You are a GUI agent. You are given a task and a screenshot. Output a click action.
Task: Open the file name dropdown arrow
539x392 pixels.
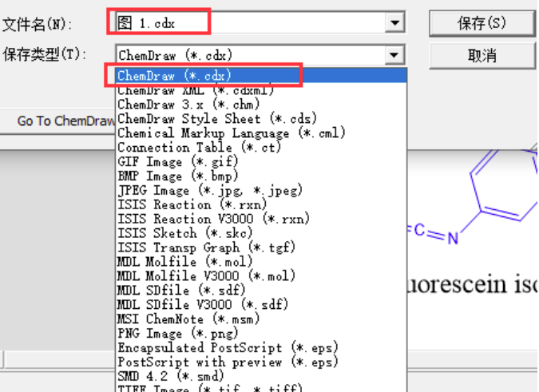pyautogui.click(x=395, y=23)
